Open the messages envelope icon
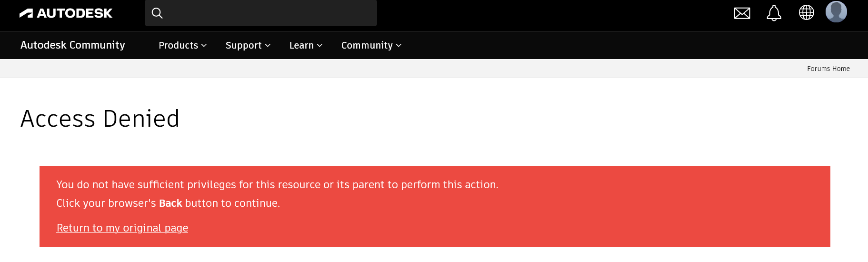This screenshot has width=868, height=262. tap(742, 13)
